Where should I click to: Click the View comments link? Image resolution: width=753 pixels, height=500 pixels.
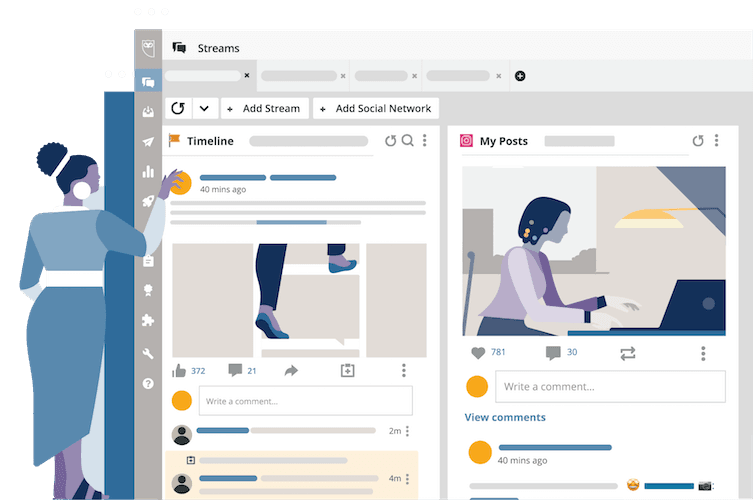click(505, 417)
